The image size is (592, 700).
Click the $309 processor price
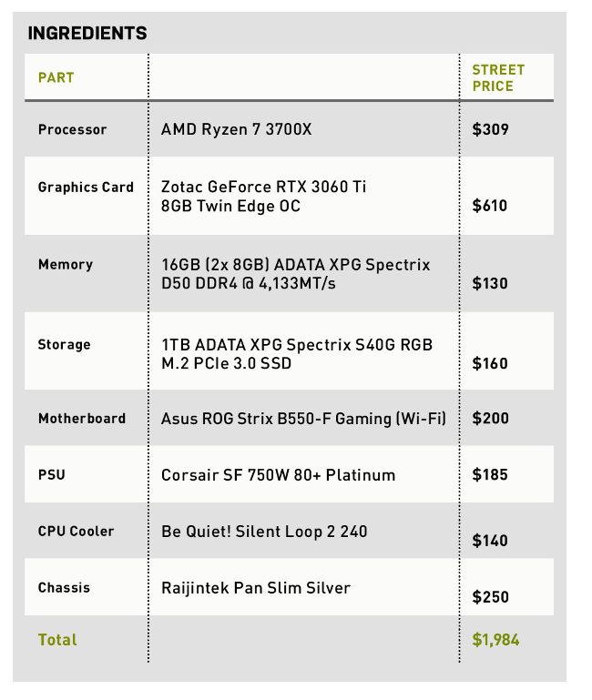tap(490, 129)
